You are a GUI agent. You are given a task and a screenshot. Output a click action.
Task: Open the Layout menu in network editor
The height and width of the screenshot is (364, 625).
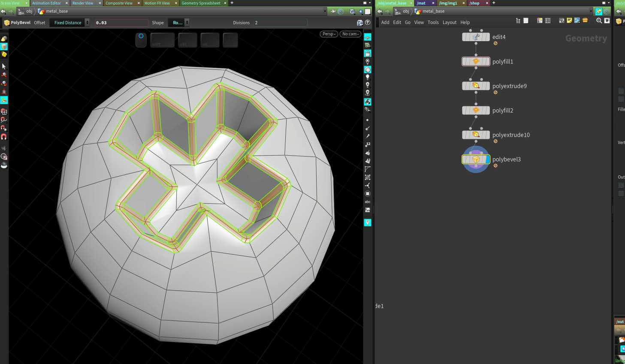point(449,22)
